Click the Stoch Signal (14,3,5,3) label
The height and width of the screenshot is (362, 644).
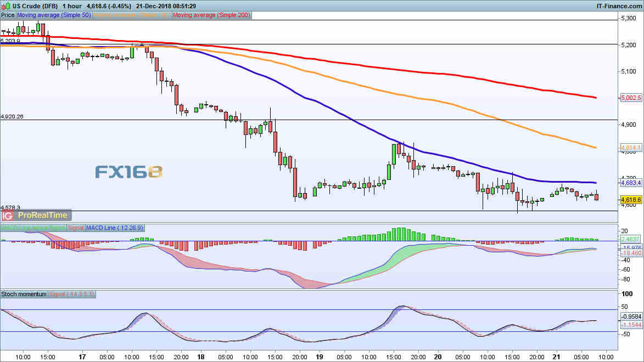tap(71, 295)
